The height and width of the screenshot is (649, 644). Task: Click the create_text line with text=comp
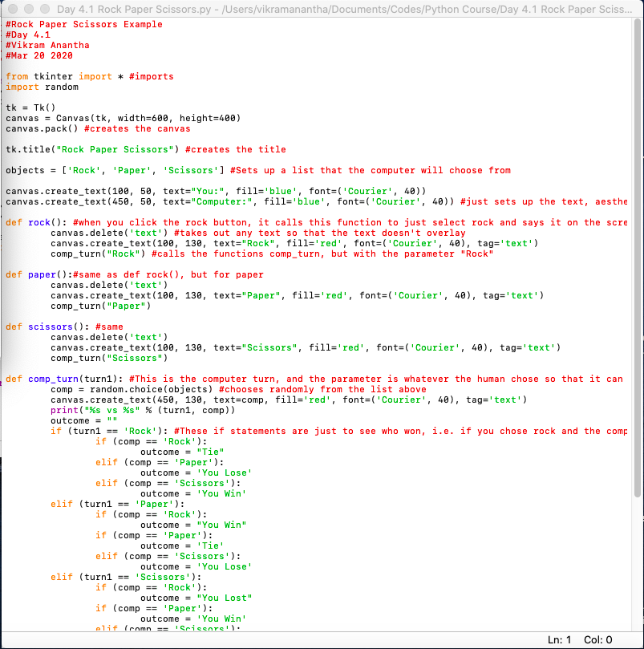tap(289, 400)
